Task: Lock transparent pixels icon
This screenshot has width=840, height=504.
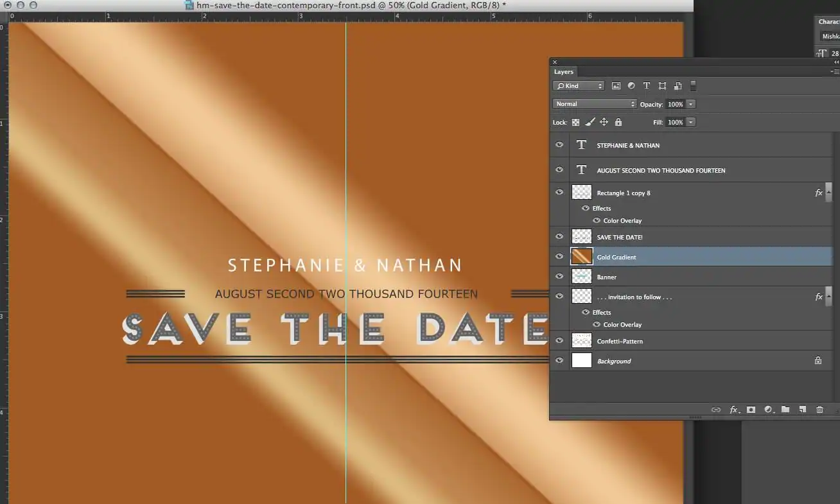Action: (x=575, y=122)
